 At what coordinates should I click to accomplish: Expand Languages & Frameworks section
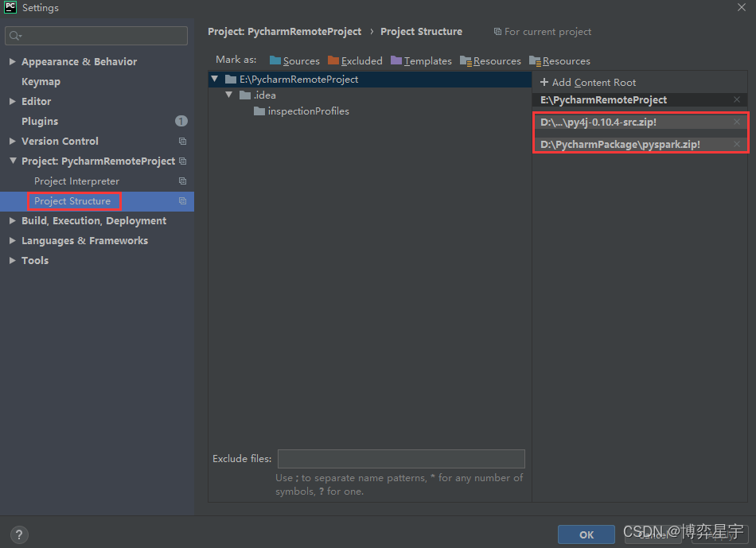(x=13, y=240)
